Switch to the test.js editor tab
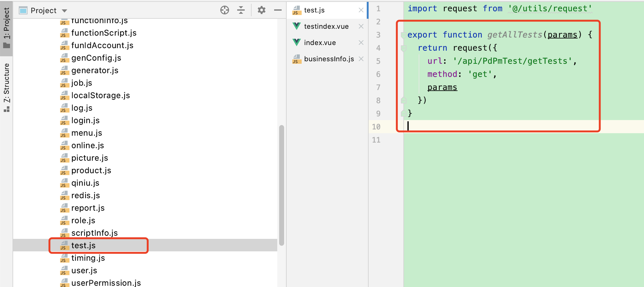Viewport: 644px width, 287px height. tap(327, 10)
